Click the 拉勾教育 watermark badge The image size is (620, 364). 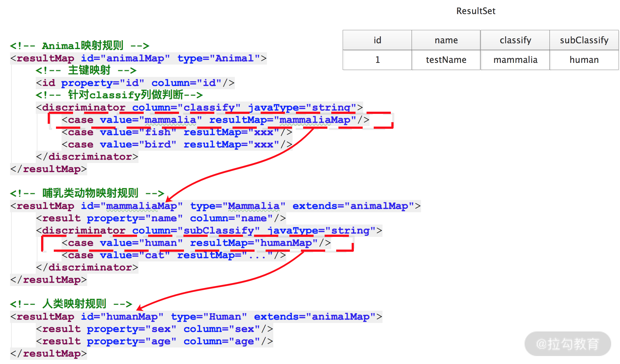(568, 344)
